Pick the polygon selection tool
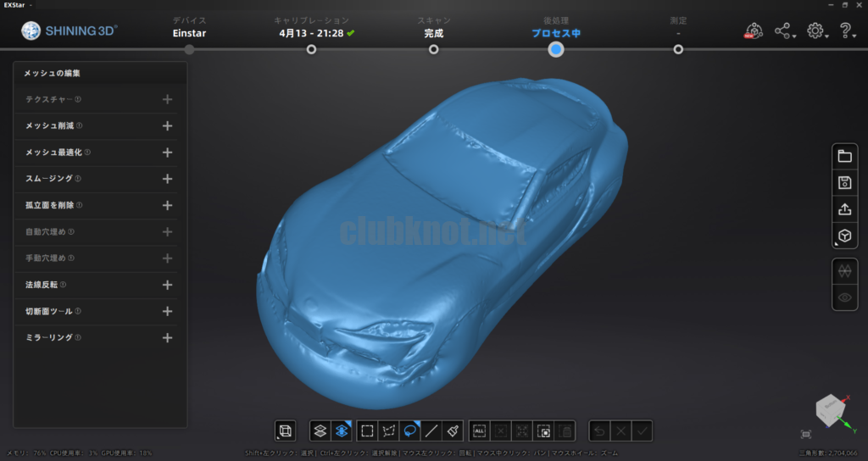Image resolution: width=868 pixels, height=461 pixels. pyautogui.click(x=389, y=430)
